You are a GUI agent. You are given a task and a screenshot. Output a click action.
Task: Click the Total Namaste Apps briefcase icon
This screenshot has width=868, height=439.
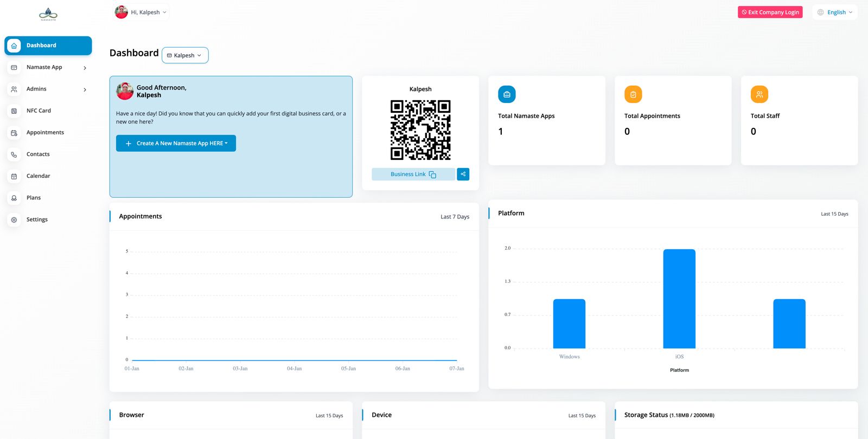[507, 94]
